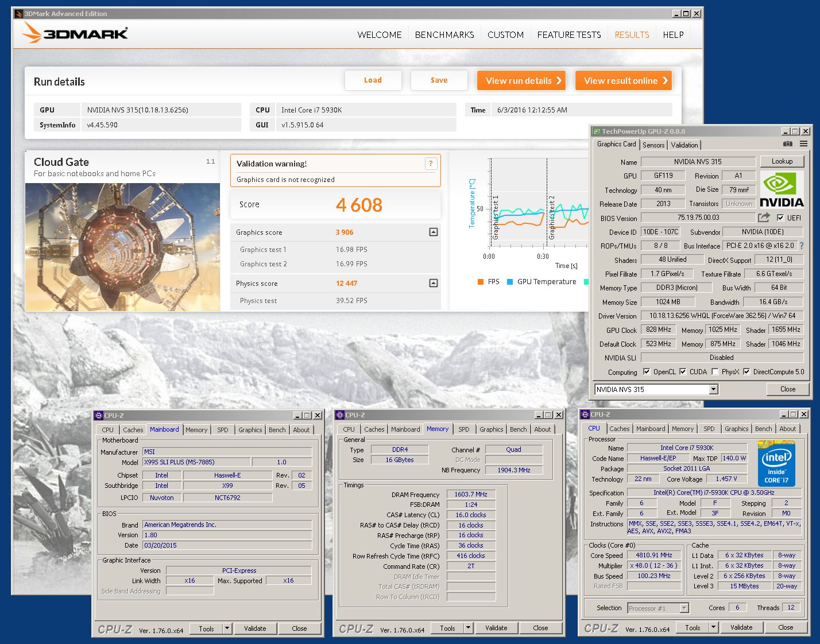Click the Save button
The image size is (820, 644).
point(439,80)
